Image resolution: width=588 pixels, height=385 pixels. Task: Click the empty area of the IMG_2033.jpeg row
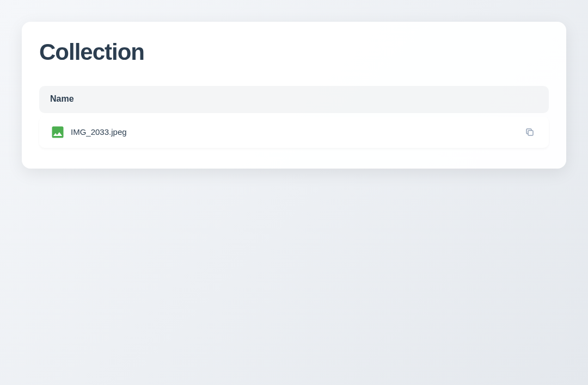pyautogui.click(x=327, y=132)
